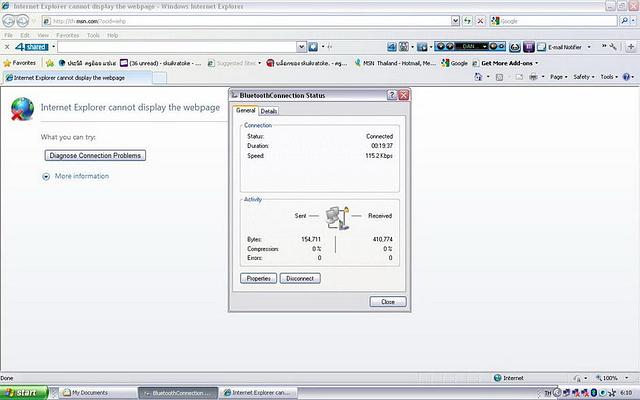
Task: Select the General tab in Bluetooth dialog
Action: tap(245, 110)
